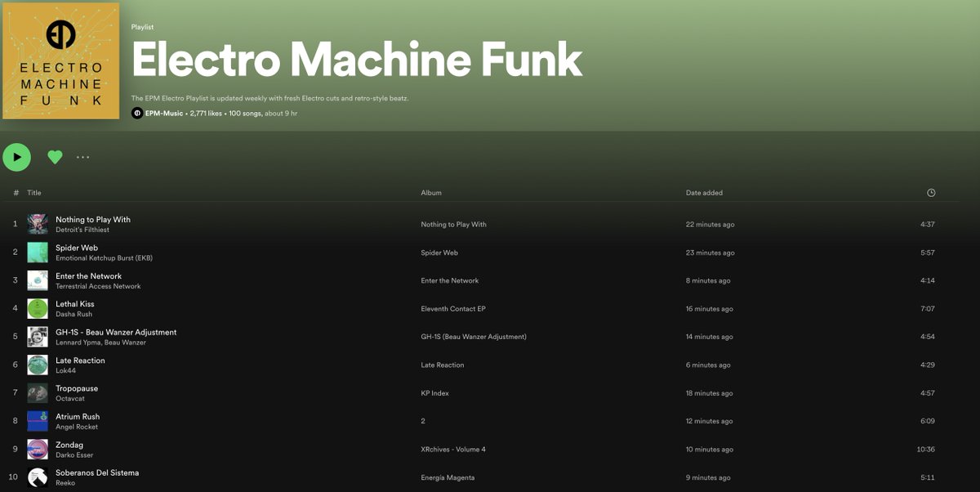The image size is (980, 492).
Task: Open artist Detroit's Filthiest
Action: click(x=82, y=230)
